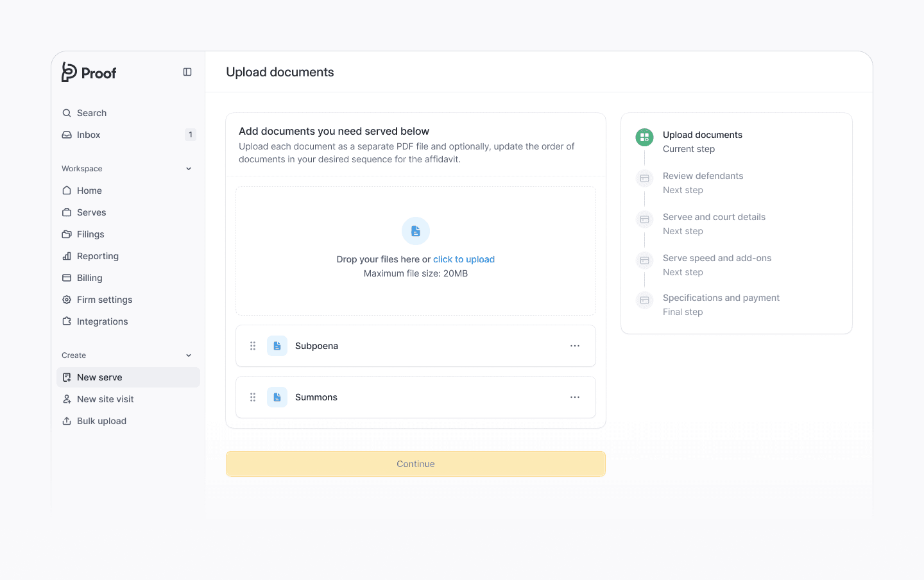Select the Serves briefcase icon

(67, 212)
